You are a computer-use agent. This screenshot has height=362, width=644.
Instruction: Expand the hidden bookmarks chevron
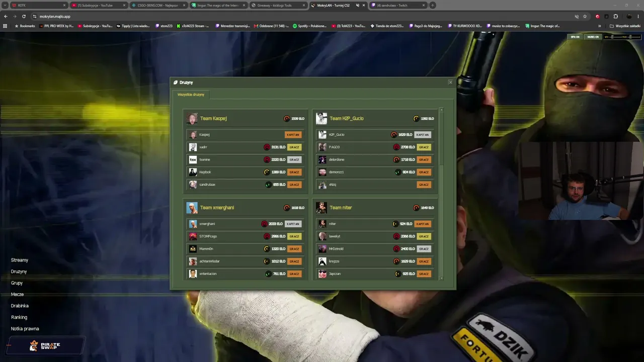click(x=599, y=26)
